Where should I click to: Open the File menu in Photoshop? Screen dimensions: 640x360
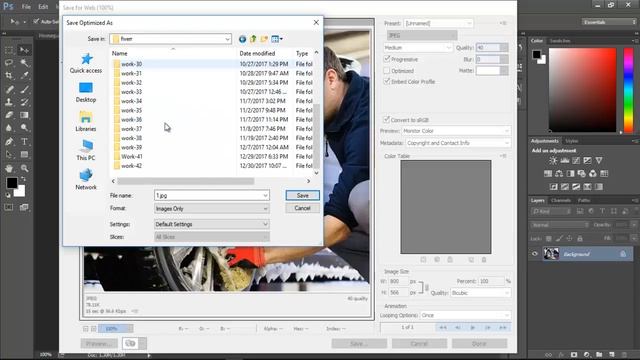point(26,7)
